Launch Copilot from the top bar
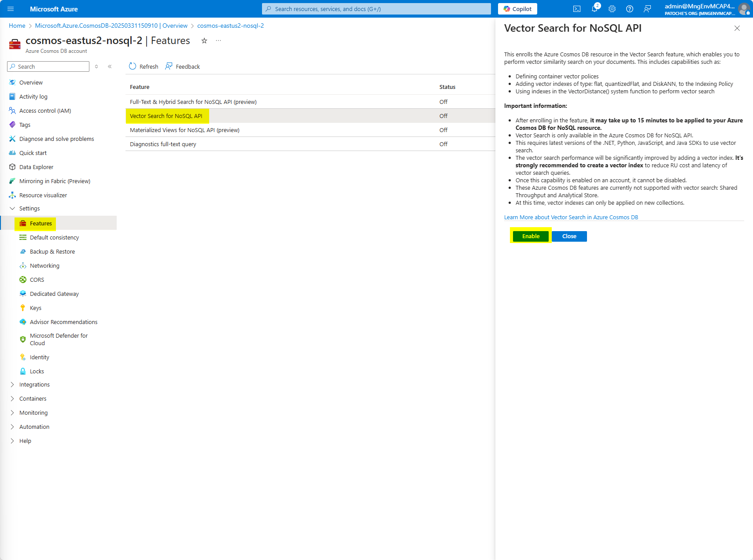This screenshot has height=560, width=753. click(x=517, y=9)
